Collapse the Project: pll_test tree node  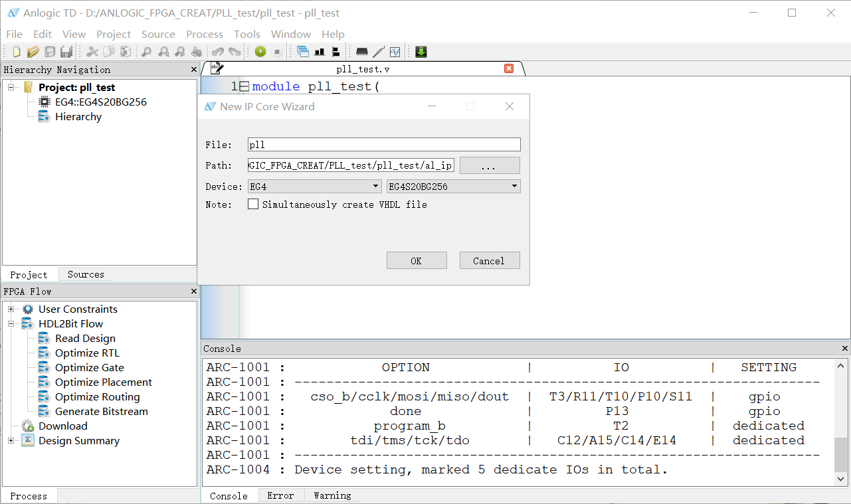[x=11, y=88]
